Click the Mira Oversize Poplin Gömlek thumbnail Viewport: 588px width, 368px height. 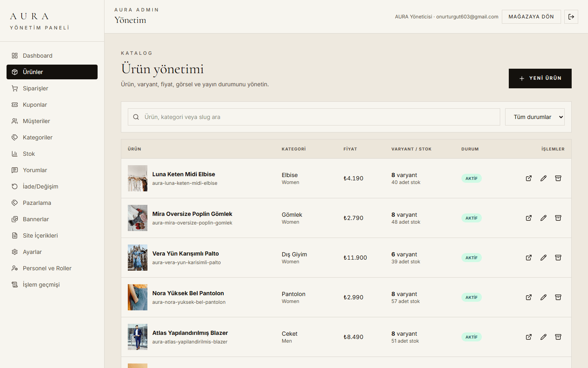point(138,218)
